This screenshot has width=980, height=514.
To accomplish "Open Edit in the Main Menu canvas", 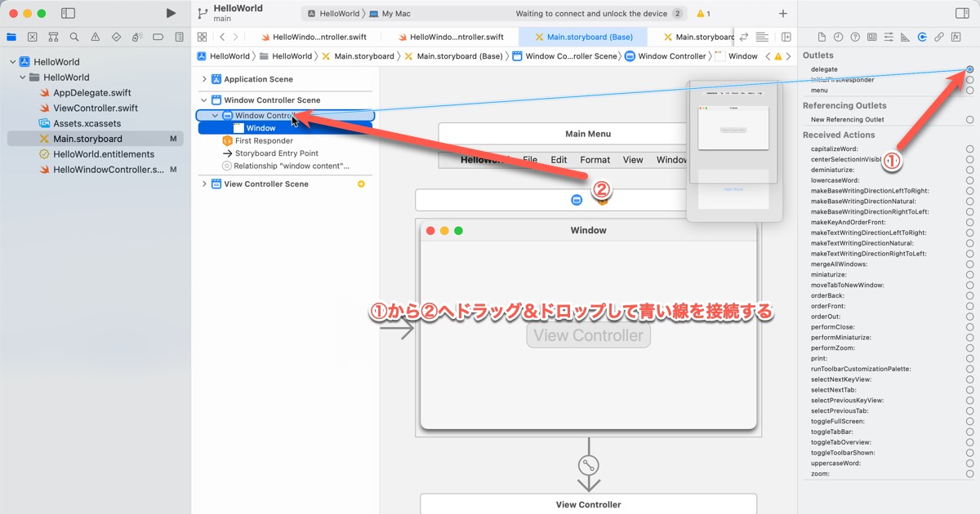I will [559, 160].
